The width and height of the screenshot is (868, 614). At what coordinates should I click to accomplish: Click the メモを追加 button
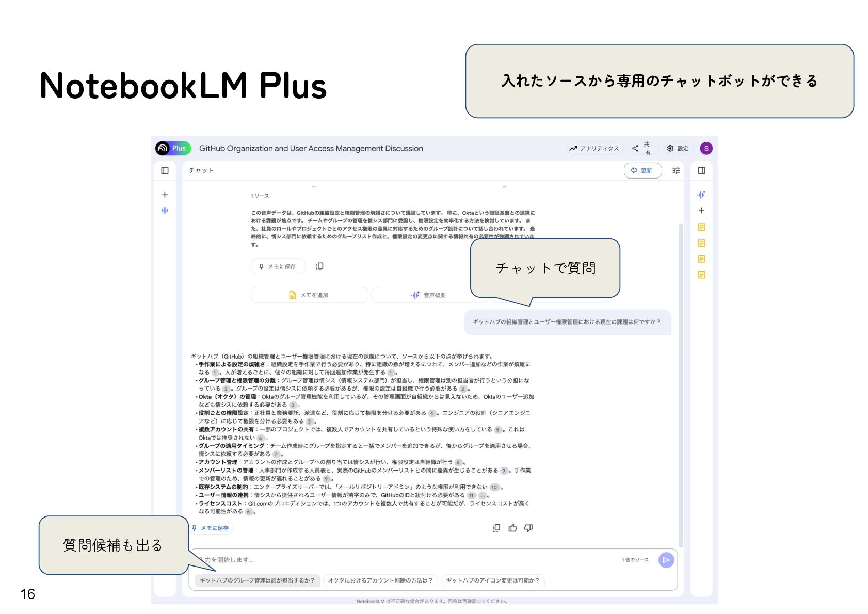click(x=309, y=295)
